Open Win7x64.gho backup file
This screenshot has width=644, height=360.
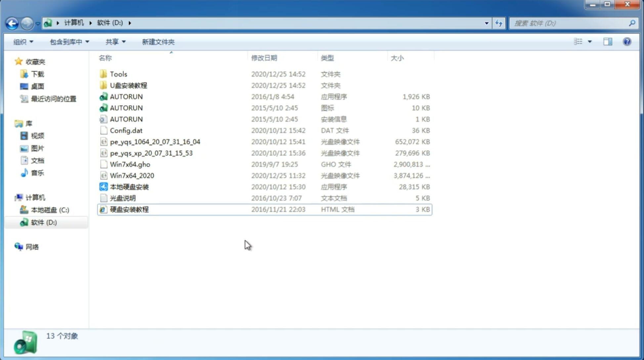[x=130, y=164]
